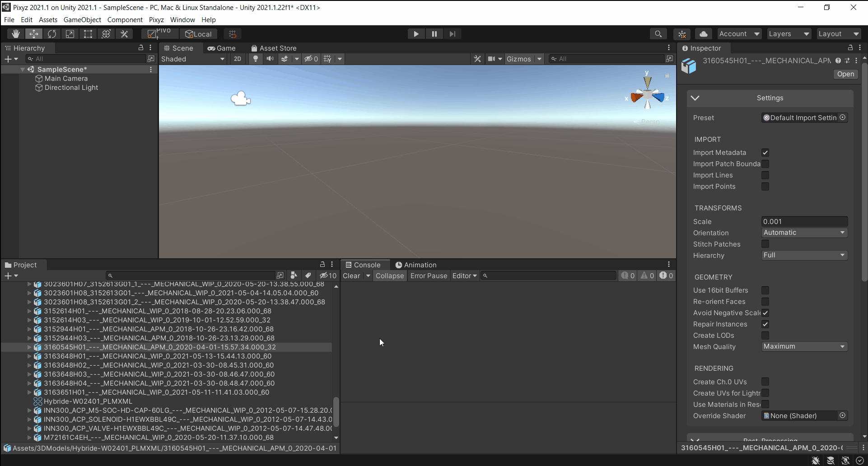This screenshot has height=466, width=868.
Task: Expand the Layers dropdown
Action: click(x=789, y=34)
